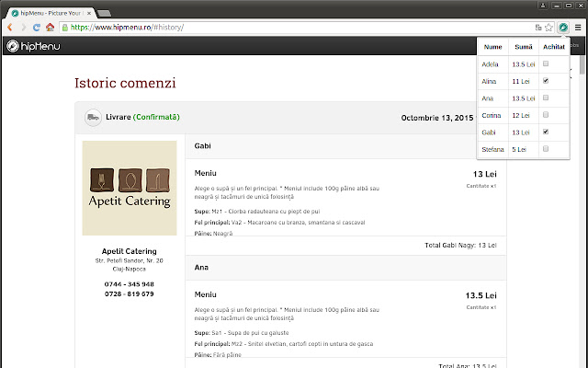Click the browser back arrow

point(10,27)
